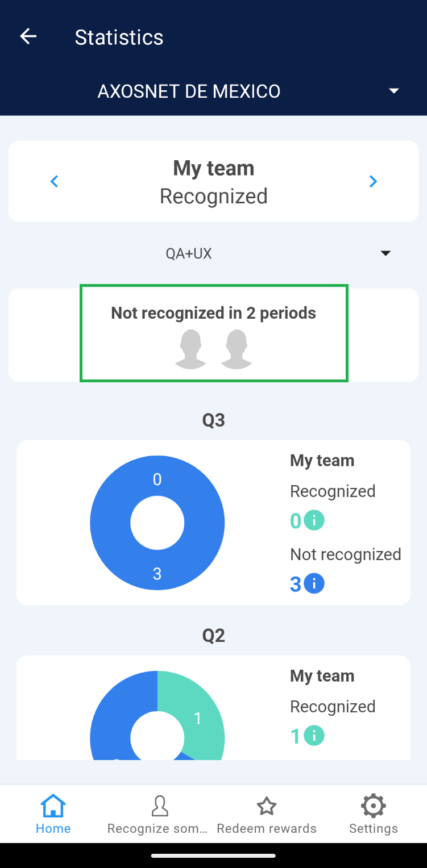This screenshot has height=868, width=427.
Task: Open Q2 Recognized info icon
Action: [x=314, y=736]
